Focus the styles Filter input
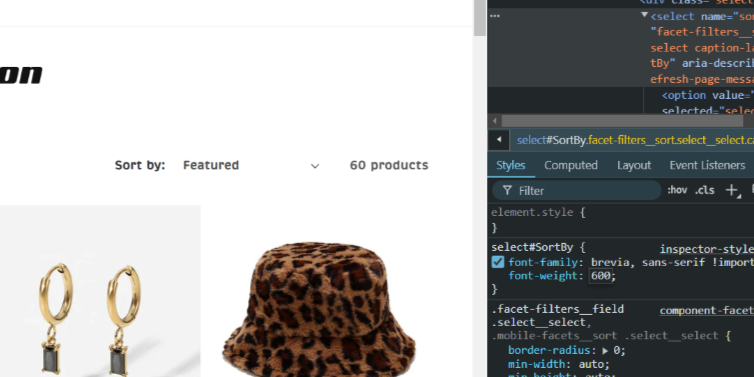Image resolution: width=754 pixels, height=377 pixels. [577, 191]
